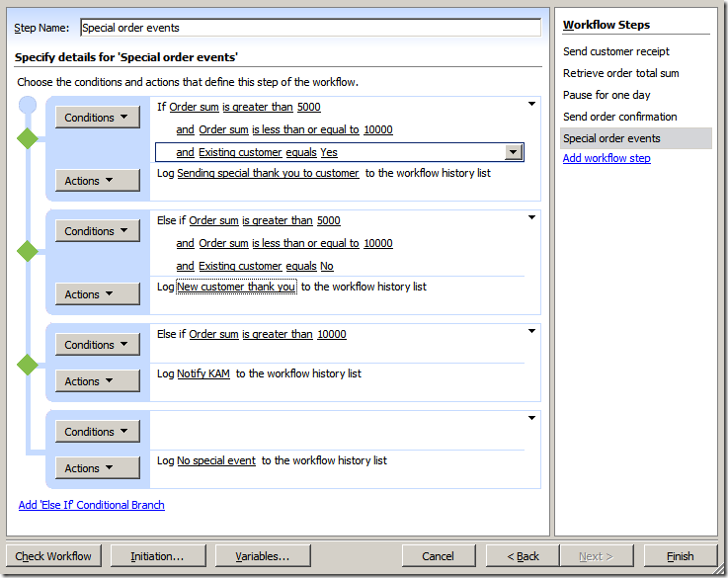Open Actions dropdown for New customer thank you
Screen dimensions: 728x578
pyautogui.click(x=97, y=294)
